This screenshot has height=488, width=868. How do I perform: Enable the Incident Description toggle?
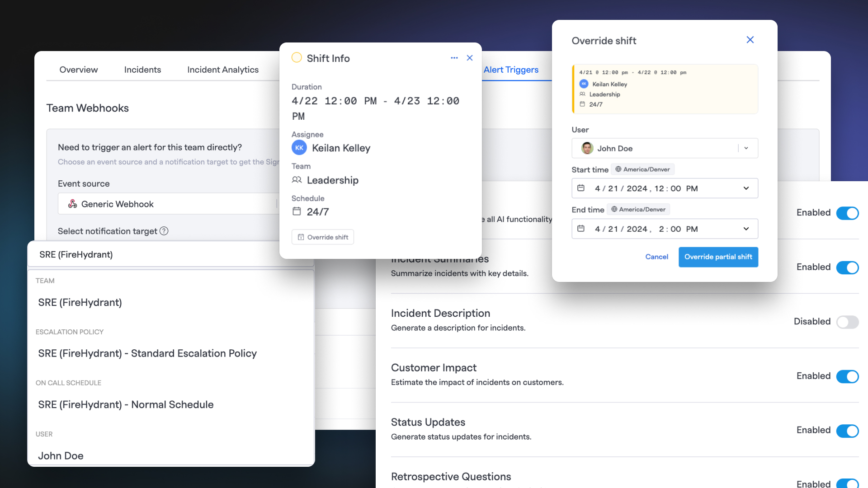pyautogui.click(x=847, y=322)
